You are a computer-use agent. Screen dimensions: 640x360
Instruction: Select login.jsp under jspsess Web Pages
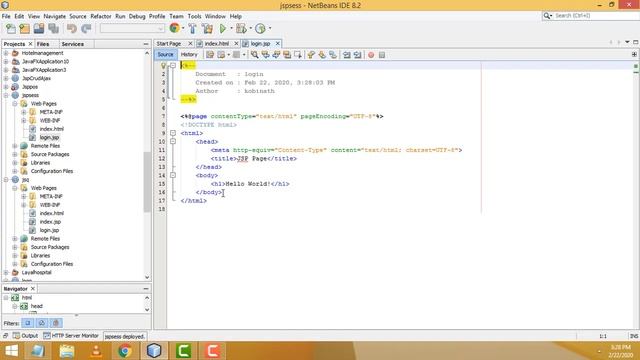(49, 138)
